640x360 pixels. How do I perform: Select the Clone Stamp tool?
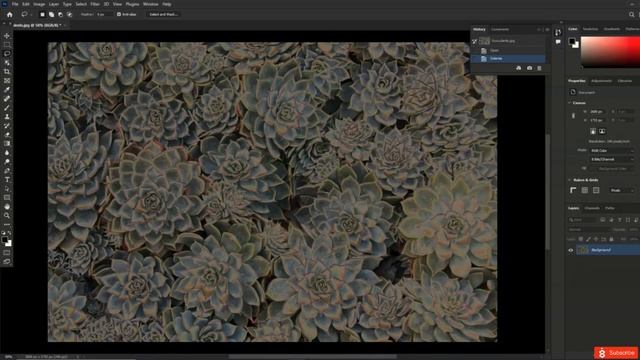(x=7, y=117)
